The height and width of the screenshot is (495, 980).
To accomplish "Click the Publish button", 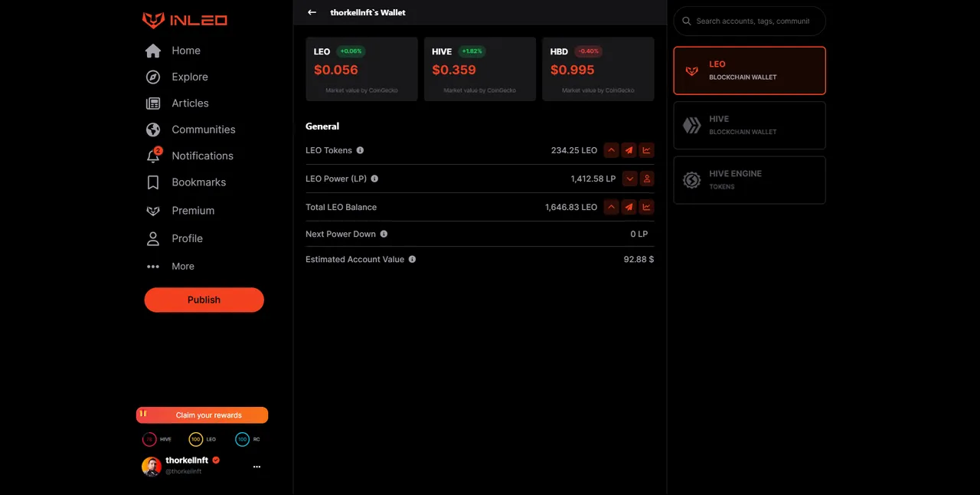I will click(204, 300).
